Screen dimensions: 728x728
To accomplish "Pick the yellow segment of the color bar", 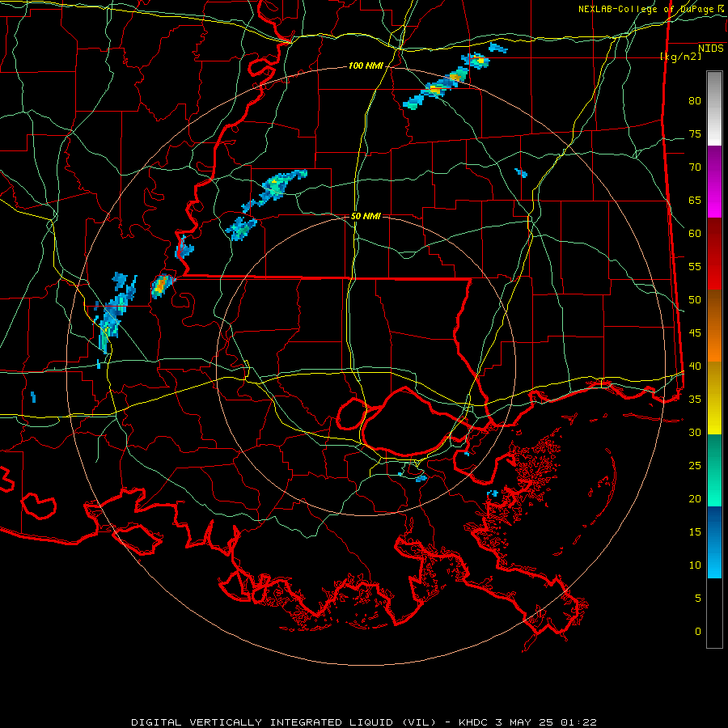I will (714, 398).
